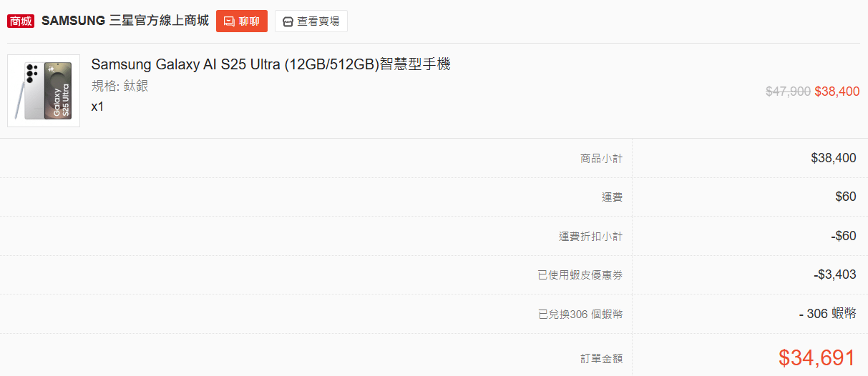The width and height of the screenshot is (868, 376).
Task: Click the 運費折扣小計 shipping discount label
Action: (590, 236)
